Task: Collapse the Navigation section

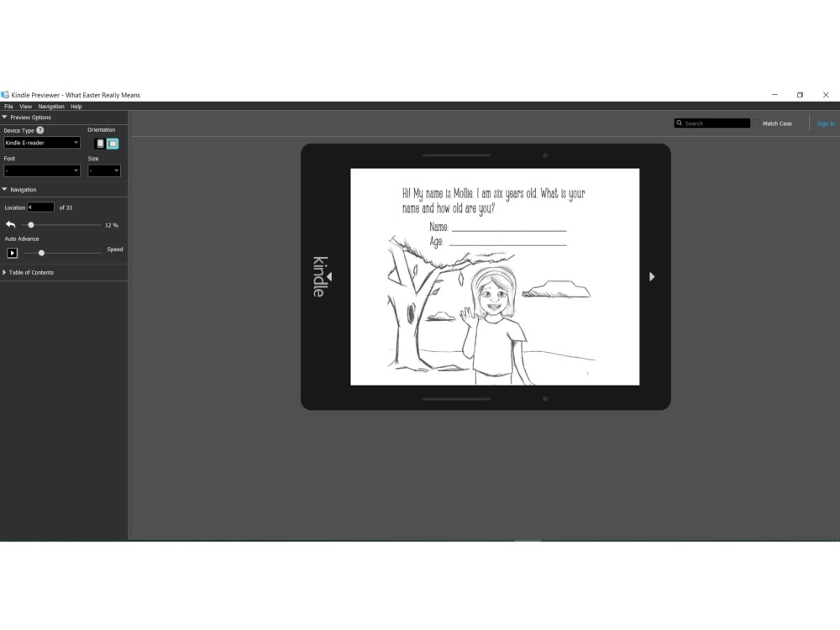Action: pos(4,190)
